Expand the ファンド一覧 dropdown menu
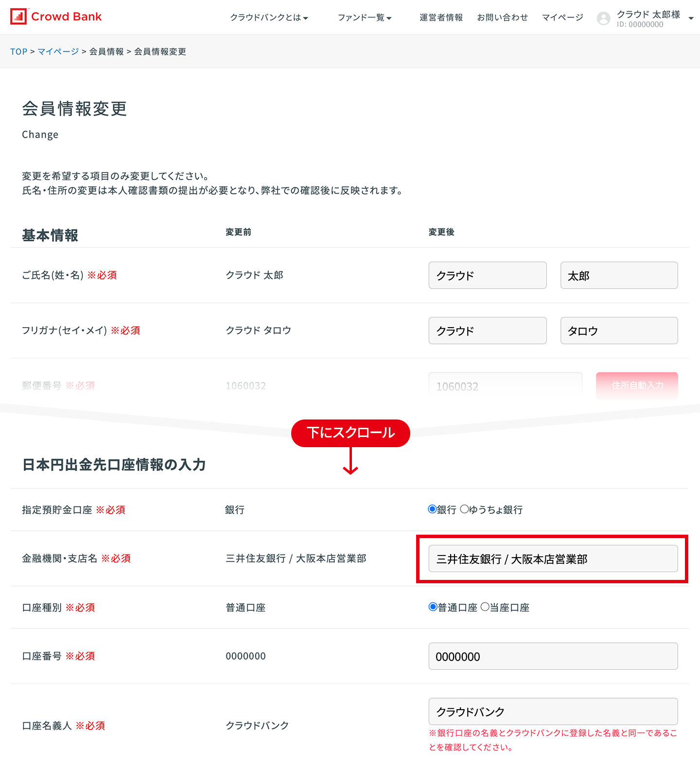The image size is (700, 768). click(x=364, y=17)
